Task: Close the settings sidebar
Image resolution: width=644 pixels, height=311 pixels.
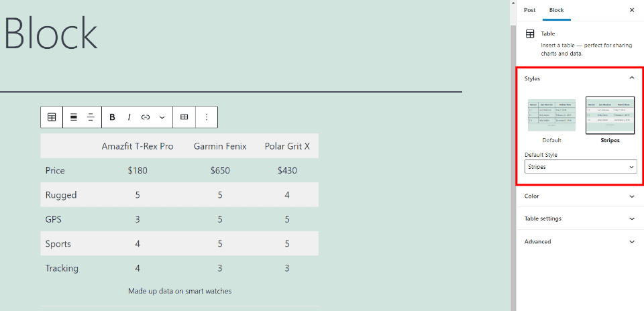Action: point(631,10)
